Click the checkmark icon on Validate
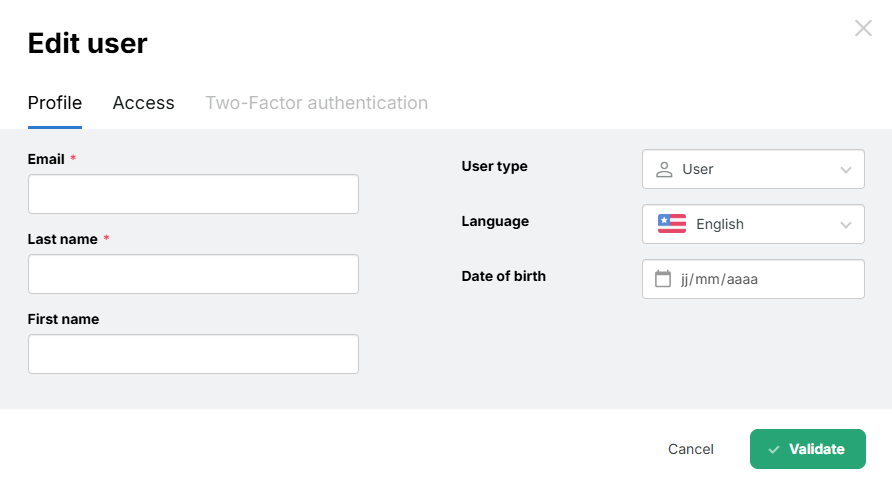The image size is (892, 490). (774, 450)
